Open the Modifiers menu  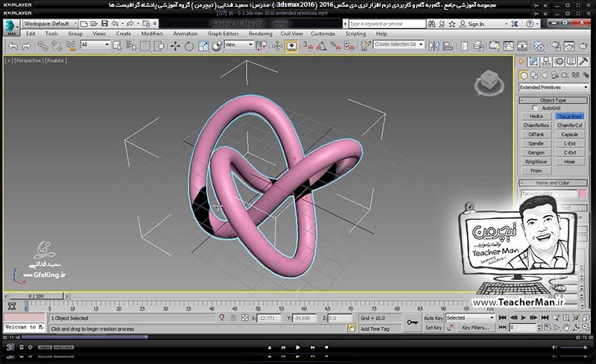152,33
